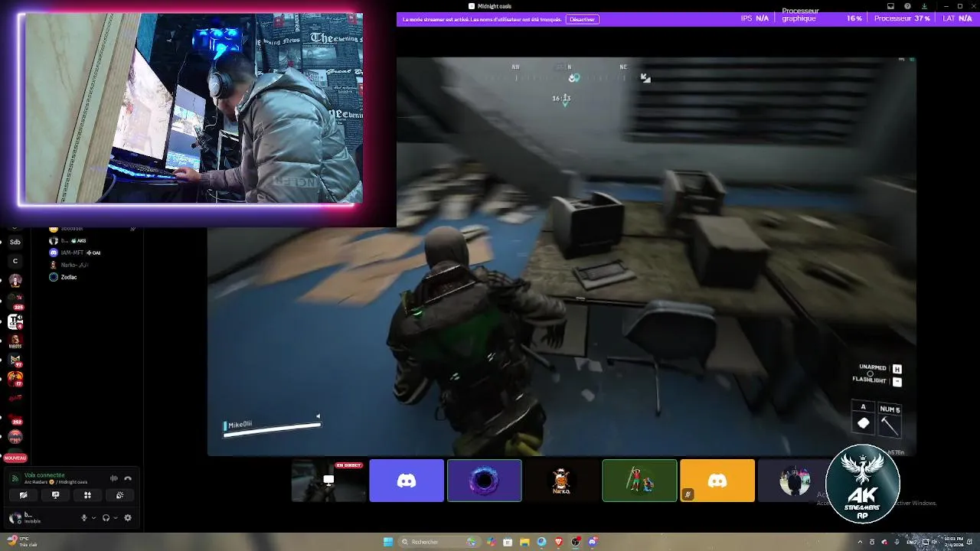Image resolution: width=980 pixels, height=551 pixels.
Task: Open Discord help icon in title bar
Action: [907, 6]
